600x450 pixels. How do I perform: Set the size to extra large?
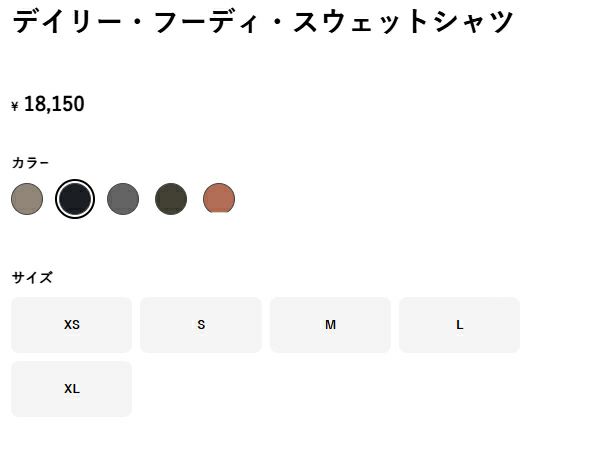pyautogui.click(x=71, y=389)
